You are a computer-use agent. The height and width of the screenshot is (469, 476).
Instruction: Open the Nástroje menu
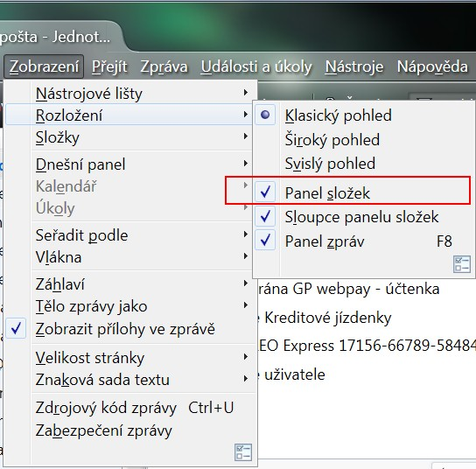(x=354, y=66)
